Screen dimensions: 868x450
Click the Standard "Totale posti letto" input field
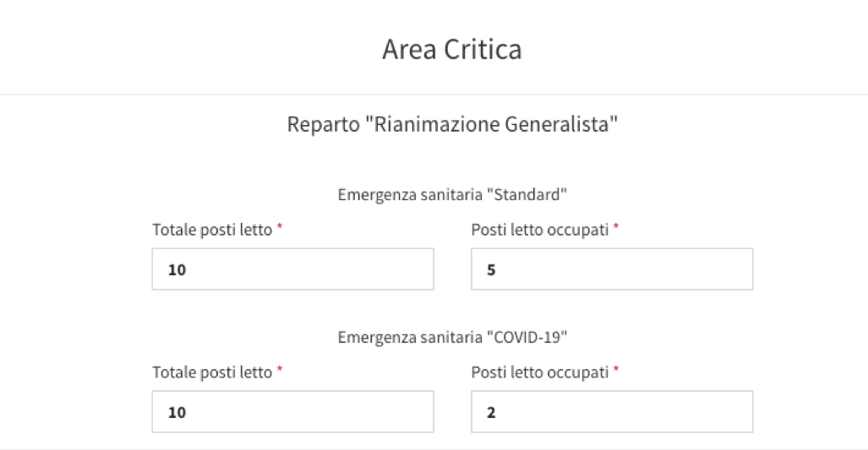[292, 269]
